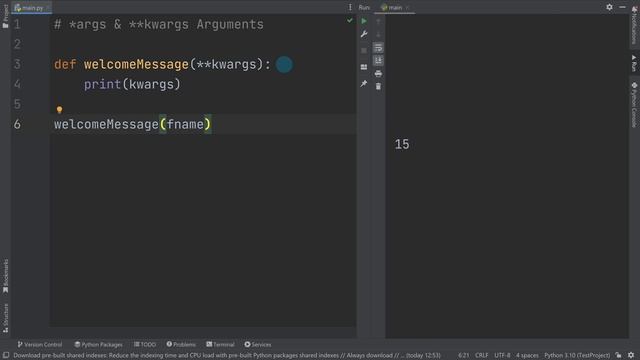640x360 pixels.
Task: Open Python 3.10 interpreter selector
Action: click(x=577, y=356)
